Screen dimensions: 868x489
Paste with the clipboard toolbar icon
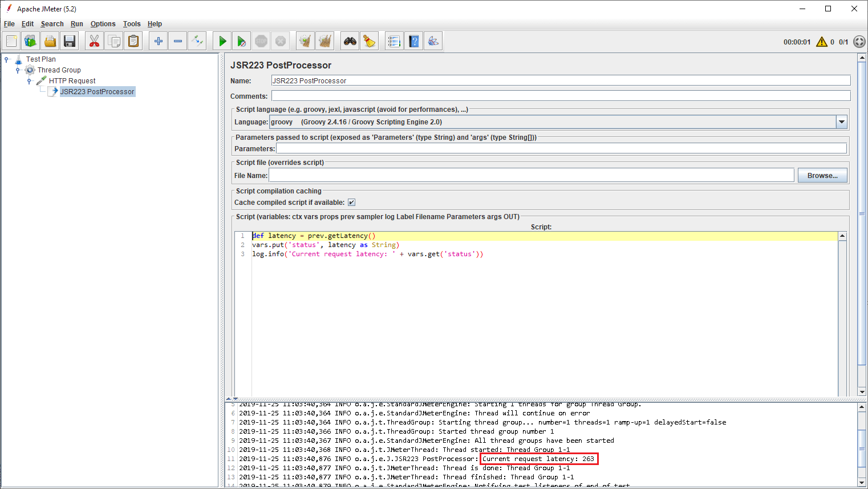[133, 41]
